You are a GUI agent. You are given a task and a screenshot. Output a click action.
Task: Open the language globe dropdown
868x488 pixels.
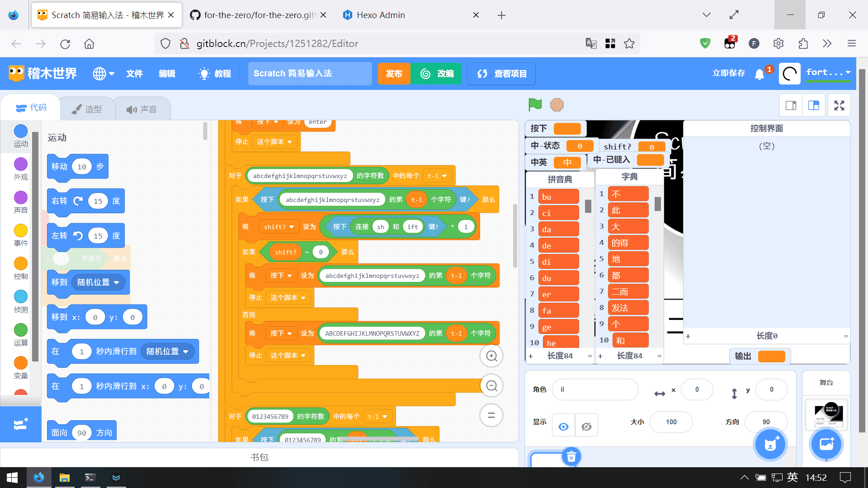tap(104, 74)
